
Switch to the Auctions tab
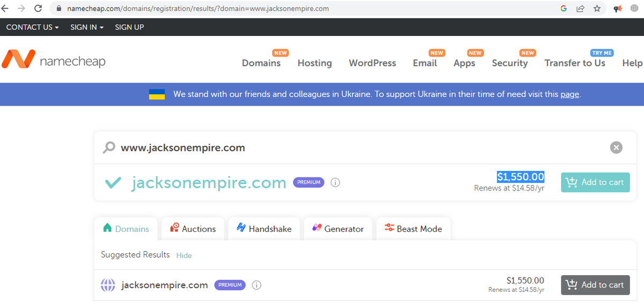(x=193, y=229)
